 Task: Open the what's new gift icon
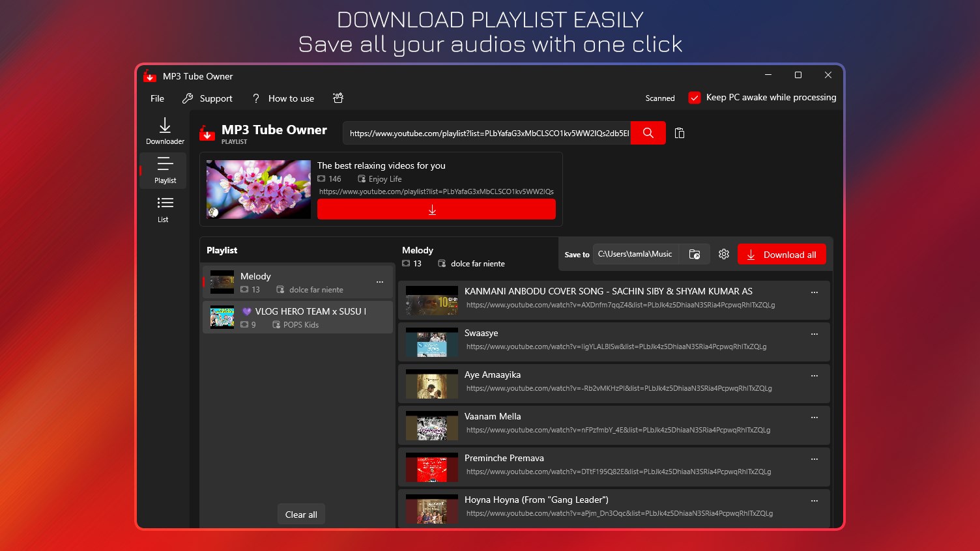[x=338, y=98]
